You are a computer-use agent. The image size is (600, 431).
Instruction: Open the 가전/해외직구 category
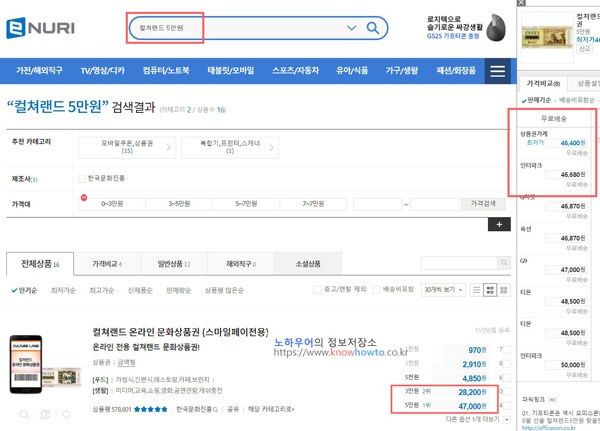[39, 70]
